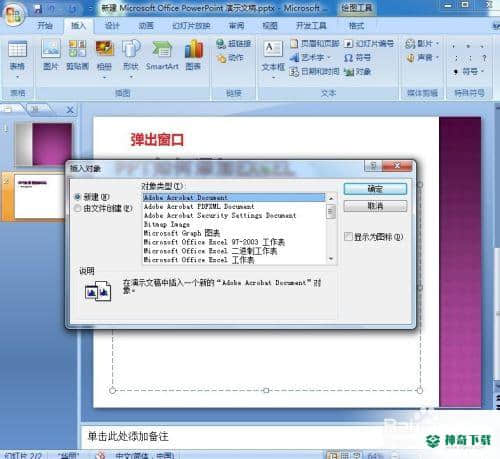Click the 确定 button in dialog
This screenshot has height=459, width=500.
pyautogui.click(x=375, y=189)
